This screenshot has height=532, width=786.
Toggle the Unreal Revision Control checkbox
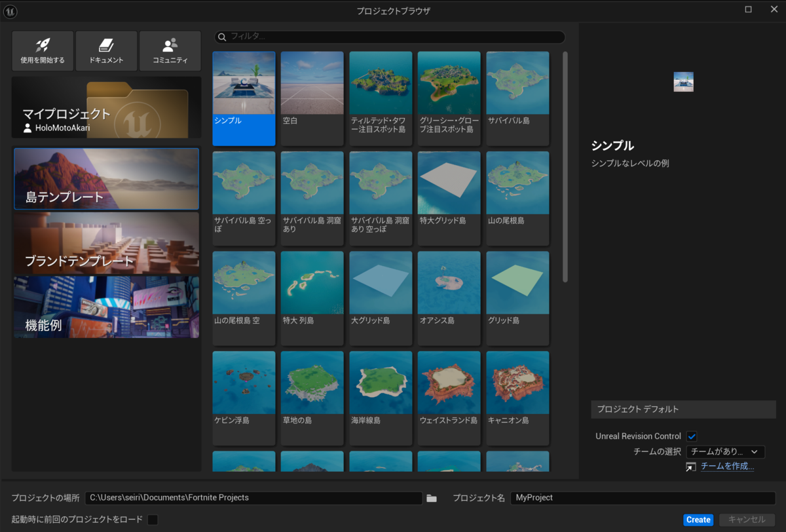(x=692, y=436)
